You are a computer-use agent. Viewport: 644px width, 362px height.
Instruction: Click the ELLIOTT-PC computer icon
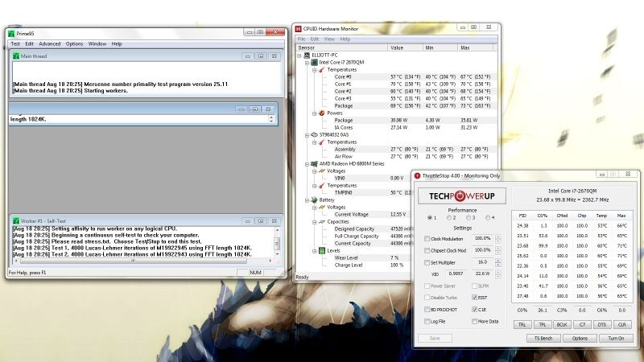(x=307, y=55)
